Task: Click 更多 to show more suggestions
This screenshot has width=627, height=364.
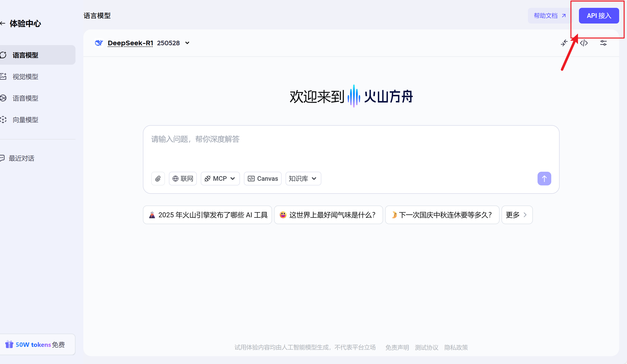Action: coord(516,215)
